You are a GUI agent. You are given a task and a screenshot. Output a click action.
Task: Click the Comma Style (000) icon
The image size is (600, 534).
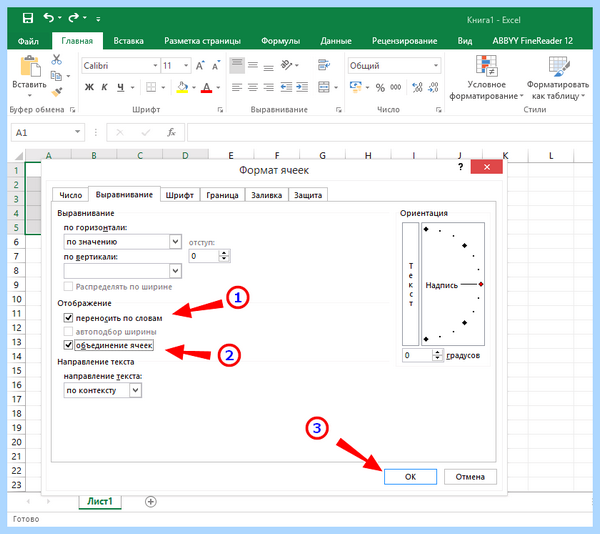(x=396, y=88)
